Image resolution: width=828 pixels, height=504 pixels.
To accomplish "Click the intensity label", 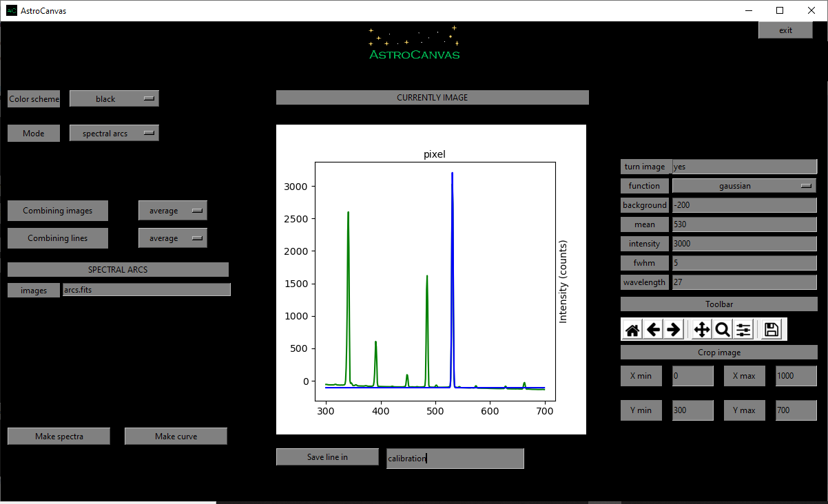I will [645, 243].
